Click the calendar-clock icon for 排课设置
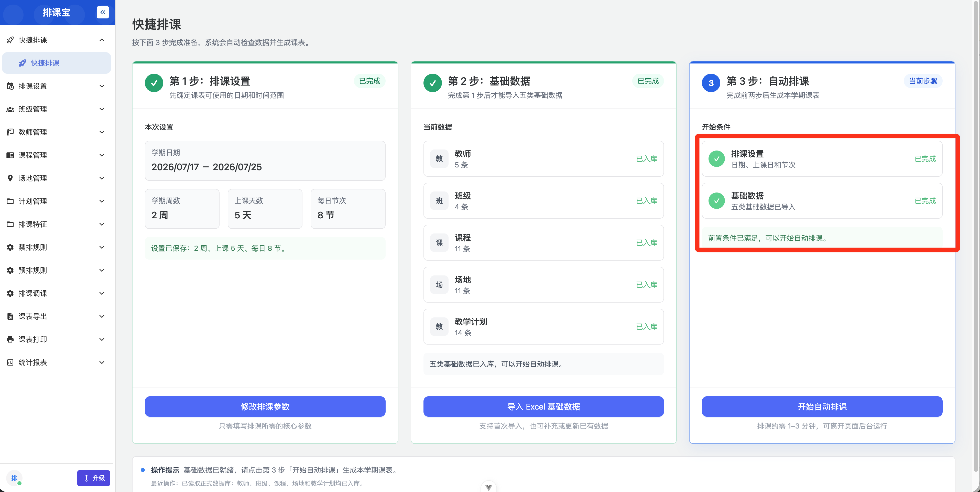980x492 pixels. point(10,86)
